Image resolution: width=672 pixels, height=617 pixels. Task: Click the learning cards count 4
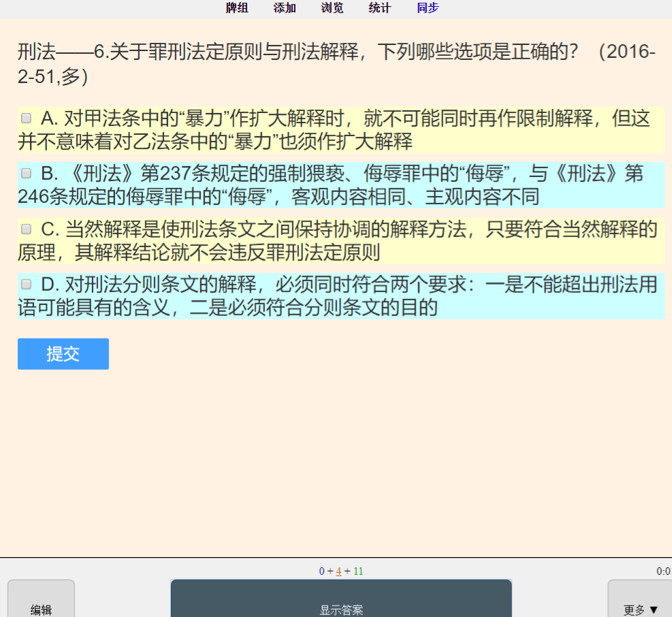pyautogui.click(x=338, y=571)
